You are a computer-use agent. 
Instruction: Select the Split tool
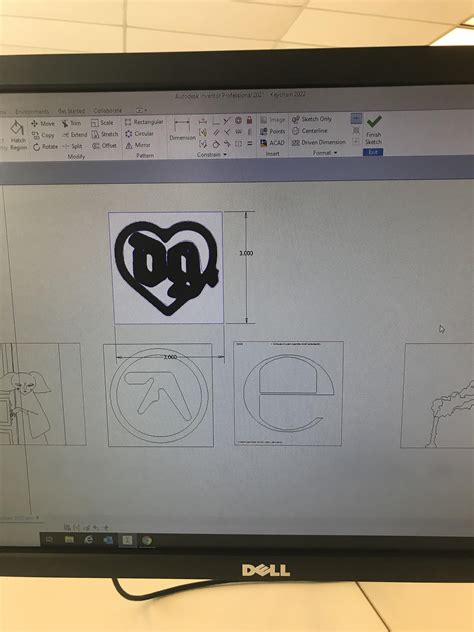pyautogui.click(x=72, y=146)
